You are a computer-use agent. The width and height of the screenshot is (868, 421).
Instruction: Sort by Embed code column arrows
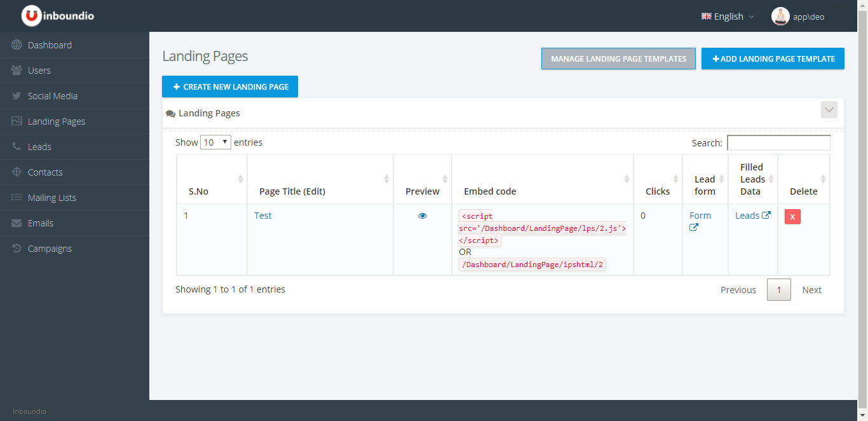627,179
